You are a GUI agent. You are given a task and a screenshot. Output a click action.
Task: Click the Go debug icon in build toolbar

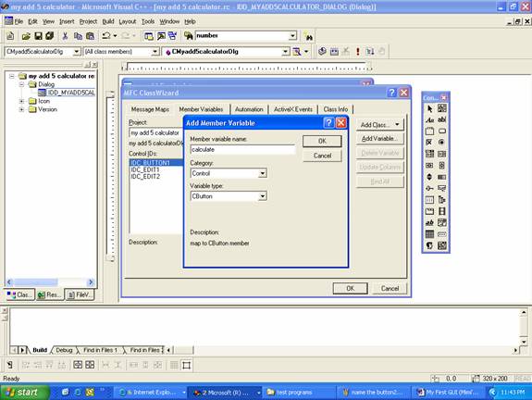pos(370,52)
